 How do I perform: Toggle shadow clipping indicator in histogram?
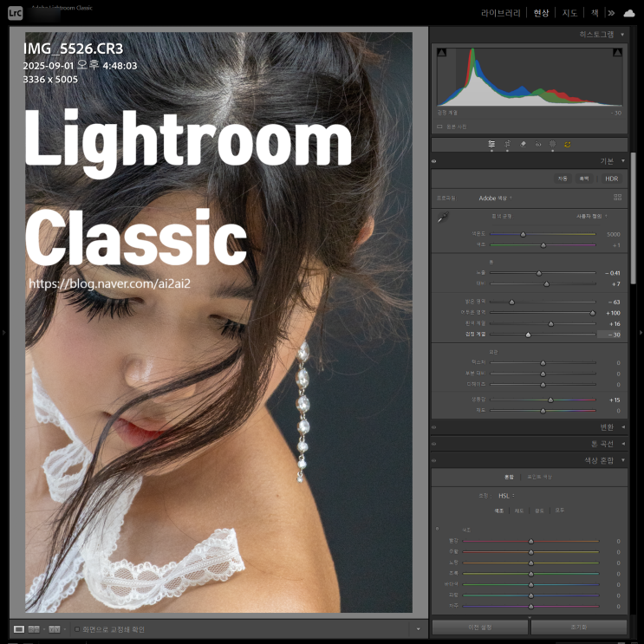click(441, 52)
